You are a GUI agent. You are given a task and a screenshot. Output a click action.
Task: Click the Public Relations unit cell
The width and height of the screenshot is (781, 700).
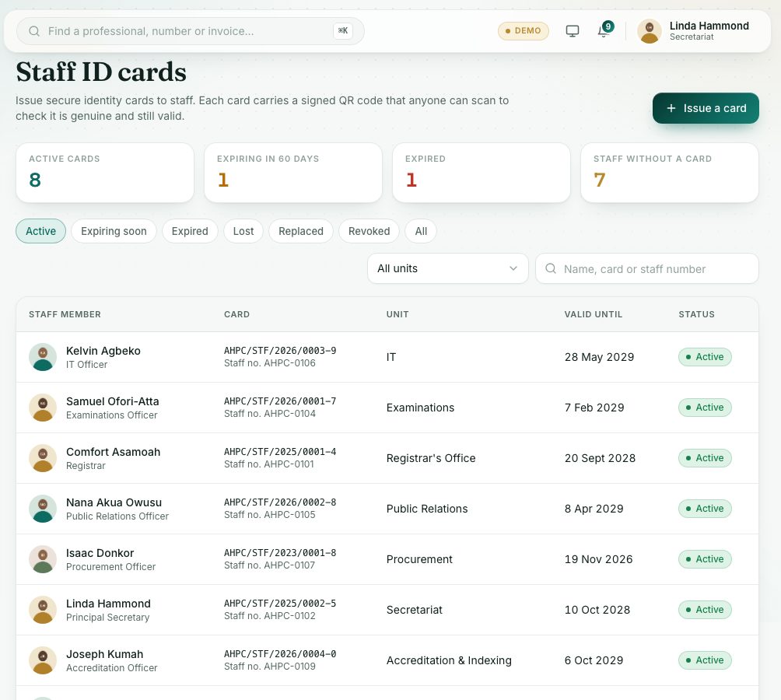tap(427, 509)
